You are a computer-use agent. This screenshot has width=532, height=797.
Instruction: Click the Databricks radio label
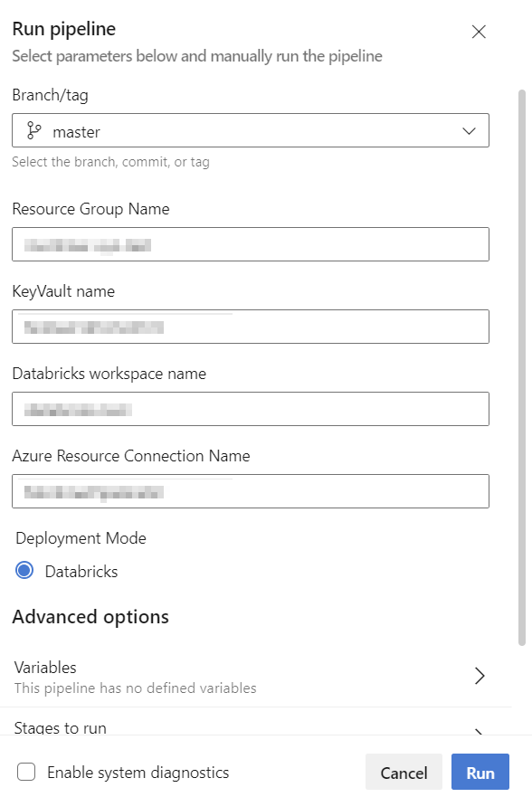pyautogui.click(x=81, y=572)
